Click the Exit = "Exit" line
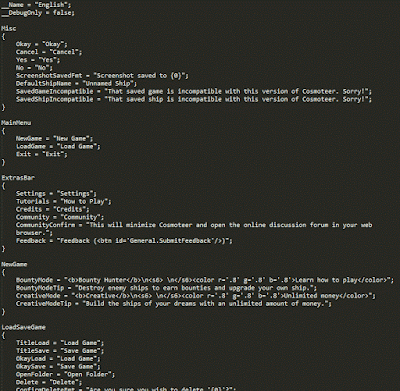 pos(42,154)
